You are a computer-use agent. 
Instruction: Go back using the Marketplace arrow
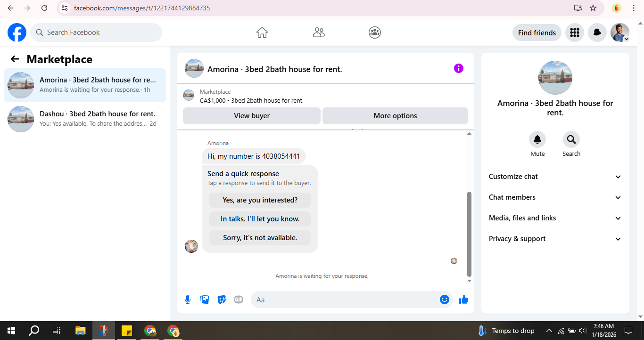[15, 59]
